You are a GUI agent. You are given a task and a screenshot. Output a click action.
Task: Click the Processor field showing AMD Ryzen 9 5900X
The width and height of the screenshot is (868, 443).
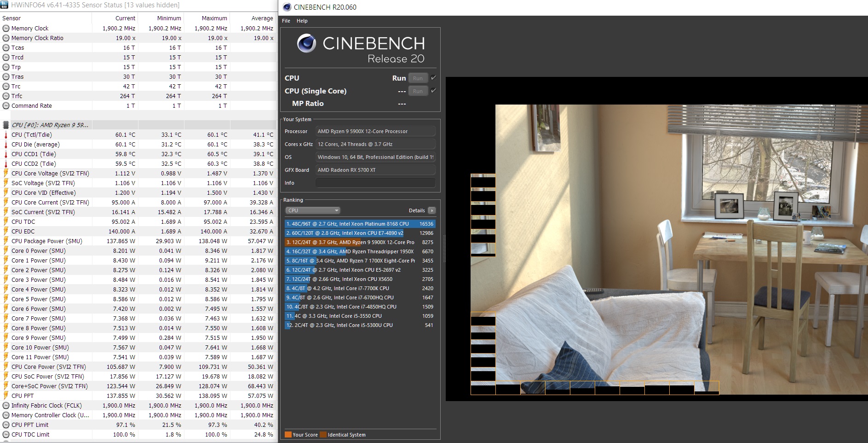tap(375, 131)
